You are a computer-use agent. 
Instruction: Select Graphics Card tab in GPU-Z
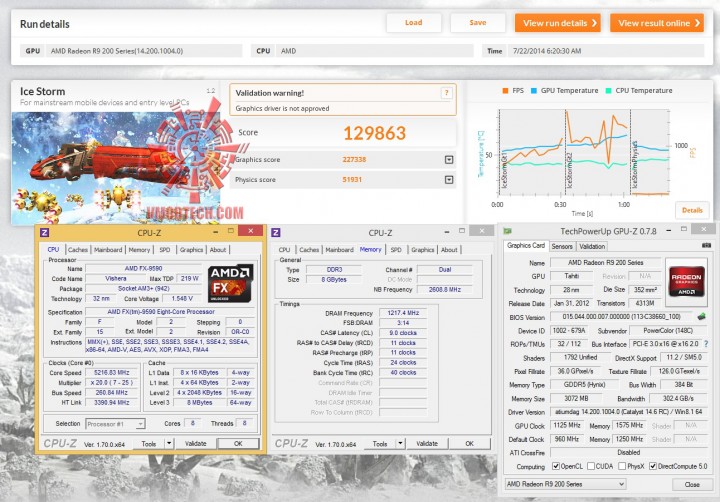pyautogui.click(x=526, y=246)
